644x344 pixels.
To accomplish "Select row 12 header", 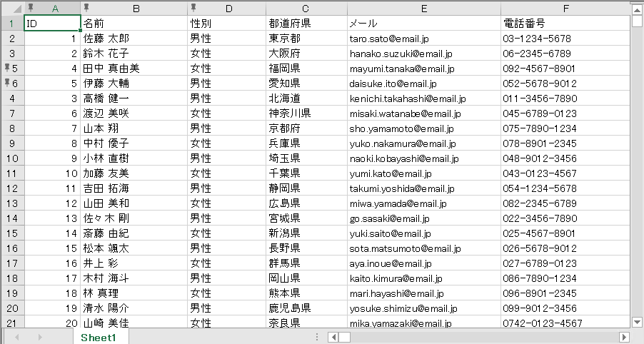I will 12,188.
